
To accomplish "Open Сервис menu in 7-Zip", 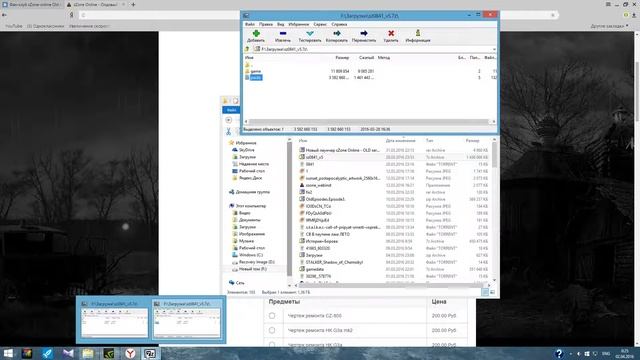I will click(320, 24).
